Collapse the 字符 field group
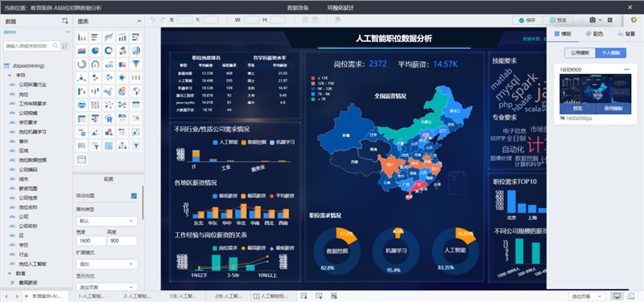Image resolution: width=644 pixels, height=302 pixels. [x=10, y=75]
